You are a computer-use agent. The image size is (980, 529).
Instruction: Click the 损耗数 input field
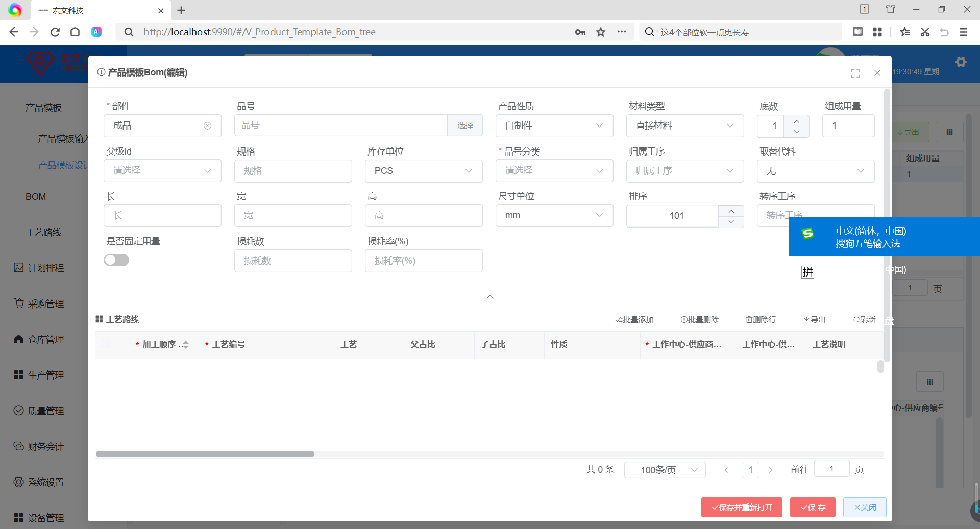(293, 261)
